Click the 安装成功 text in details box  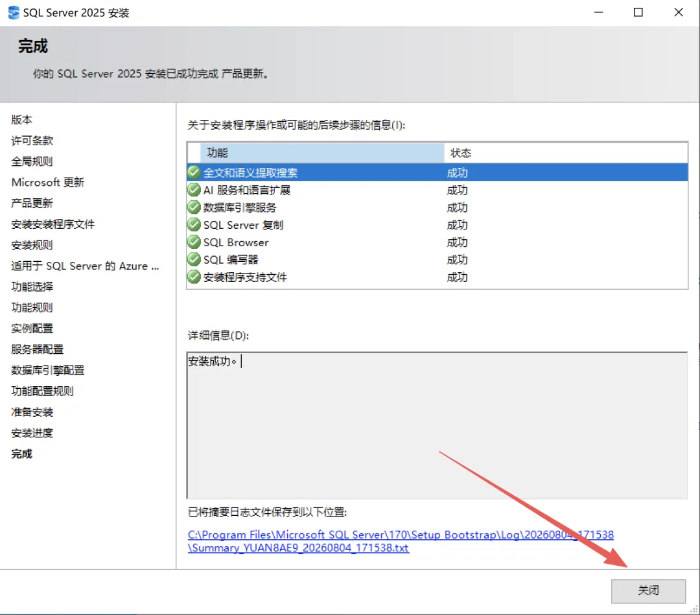tap(212, 361)
